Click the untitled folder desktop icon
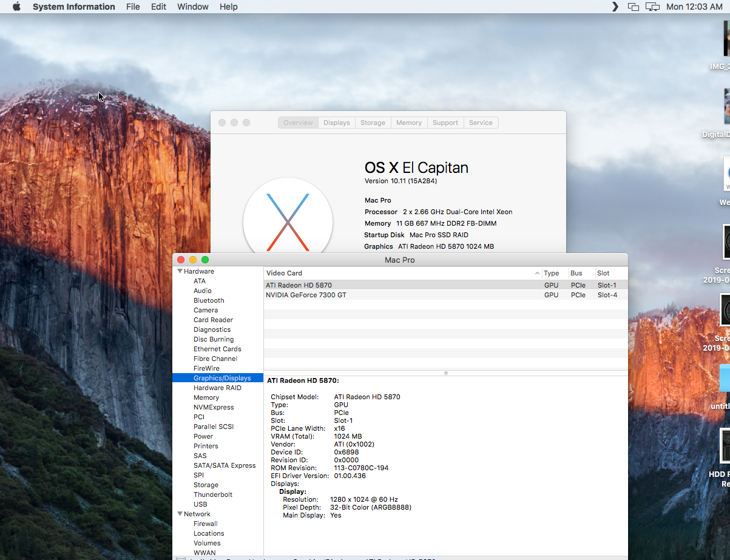This screenshot has height=560, width=730. 725,377
